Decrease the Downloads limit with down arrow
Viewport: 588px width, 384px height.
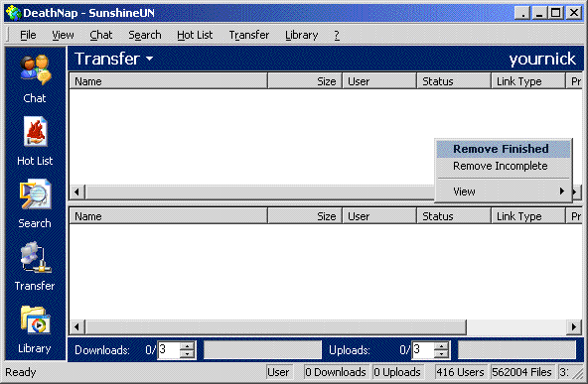187,354
